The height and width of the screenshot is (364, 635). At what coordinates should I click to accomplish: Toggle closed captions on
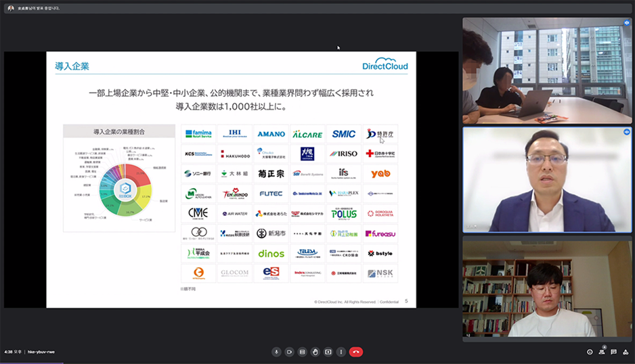point(302,352)
